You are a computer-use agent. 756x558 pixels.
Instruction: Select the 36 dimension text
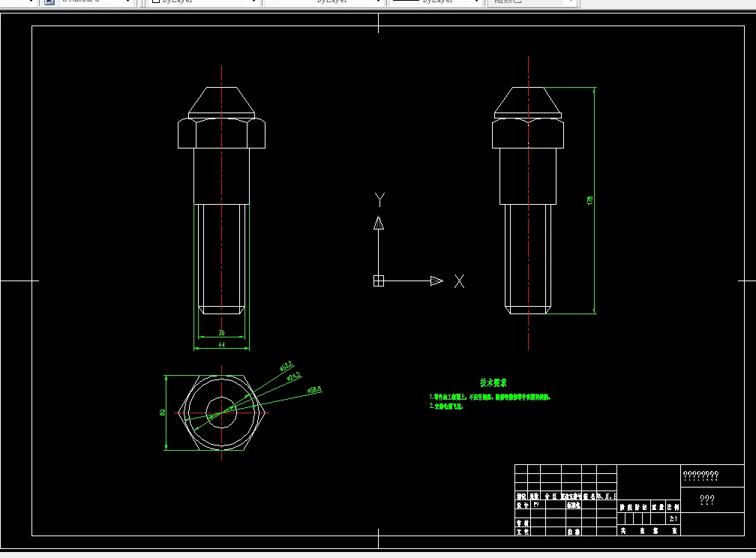(222, 333)
